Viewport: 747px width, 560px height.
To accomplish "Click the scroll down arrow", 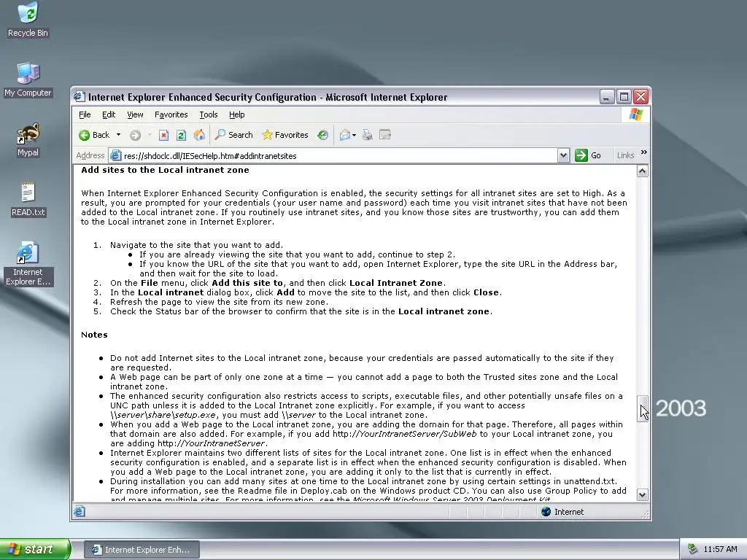I will 642,495.
